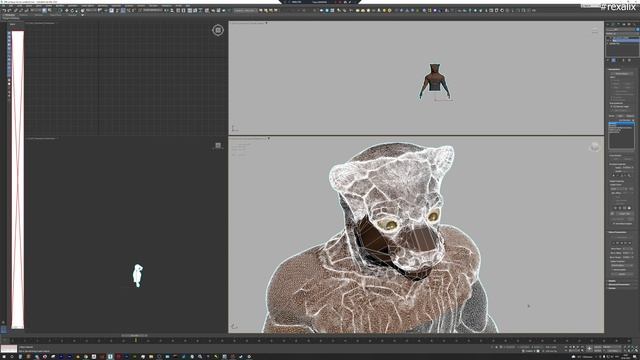640x360 pixels.
Task: Switch to the Selection ribbon tab
Action: coord(39,15)
